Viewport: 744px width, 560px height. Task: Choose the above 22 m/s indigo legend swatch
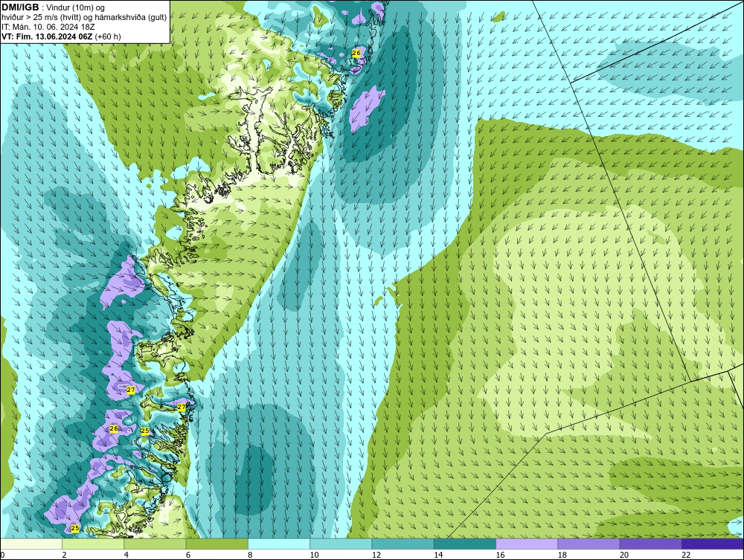tap(713, 544)
